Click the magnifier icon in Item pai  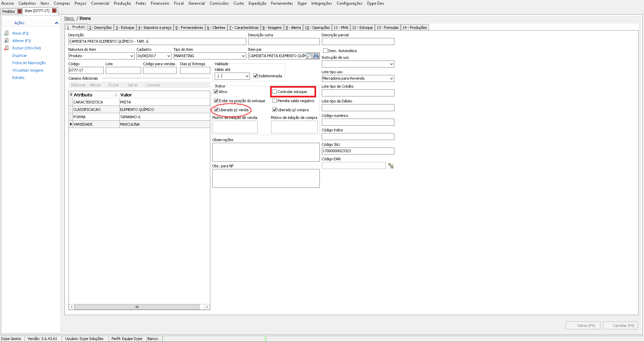coord(309,56)
